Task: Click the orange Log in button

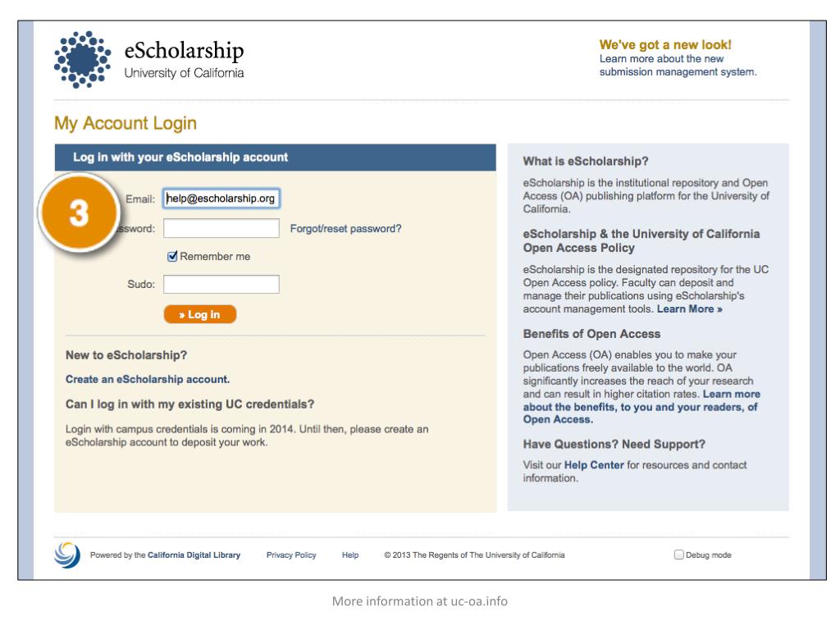Action: (x=200, y=314)
